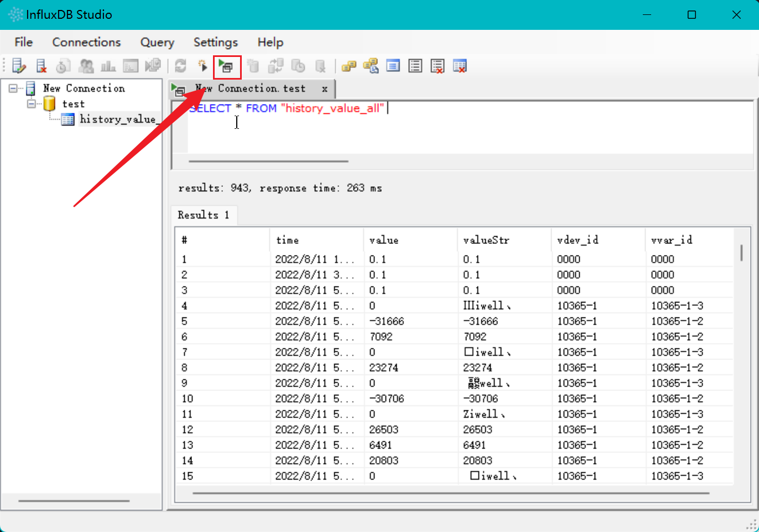
Task: Click the grayed users toolbar icon
Action: point(86,66)
